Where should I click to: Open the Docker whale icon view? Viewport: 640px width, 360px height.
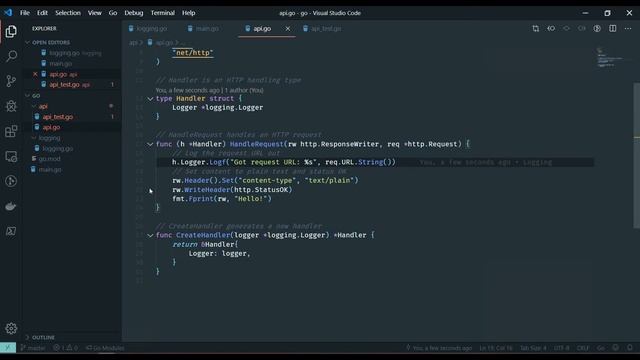pyautogui.click(x=11, y=207)
